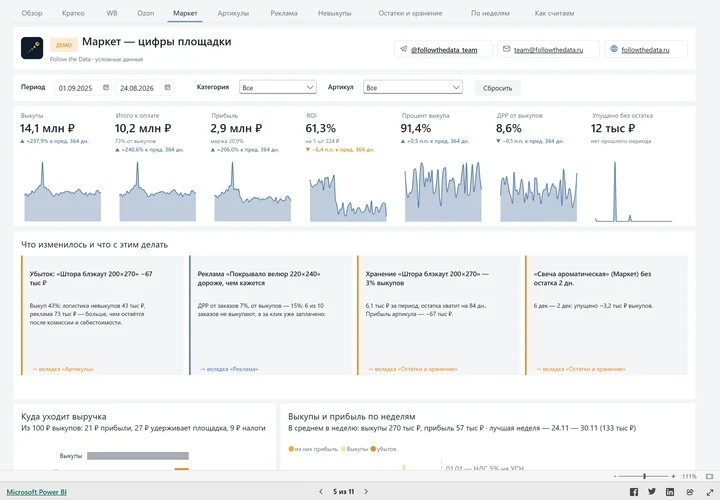Screen dimensions: 720x500
Task: Share the report on Facebook
Action: 634,492
